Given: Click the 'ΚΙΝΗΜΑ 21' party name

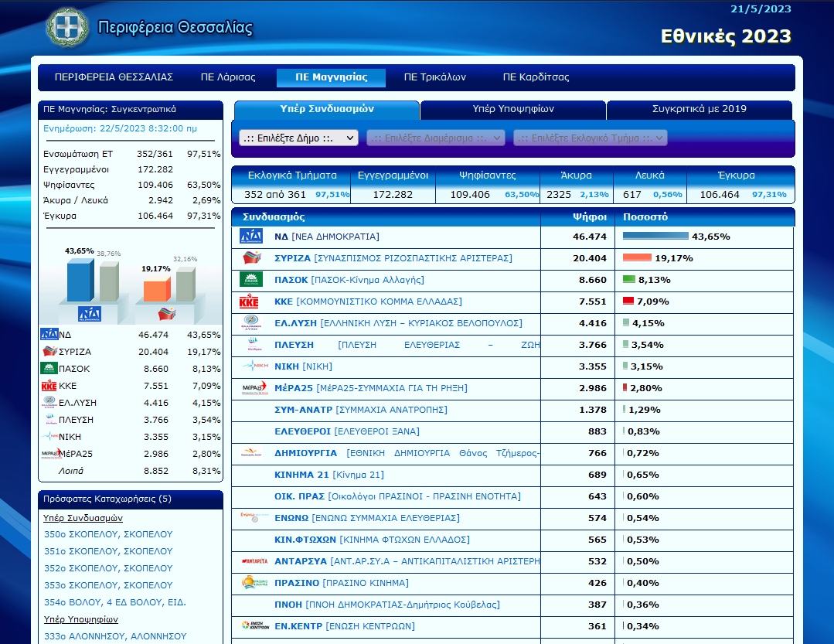Looking at the screenshot, I should tap(301, 475).
